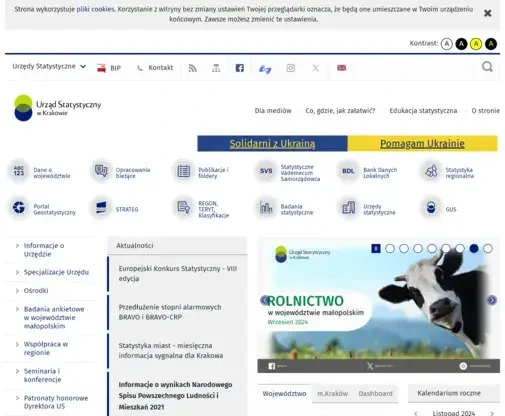Click the Urząd Statystyczny w Krakowie logo

(57, 108)
